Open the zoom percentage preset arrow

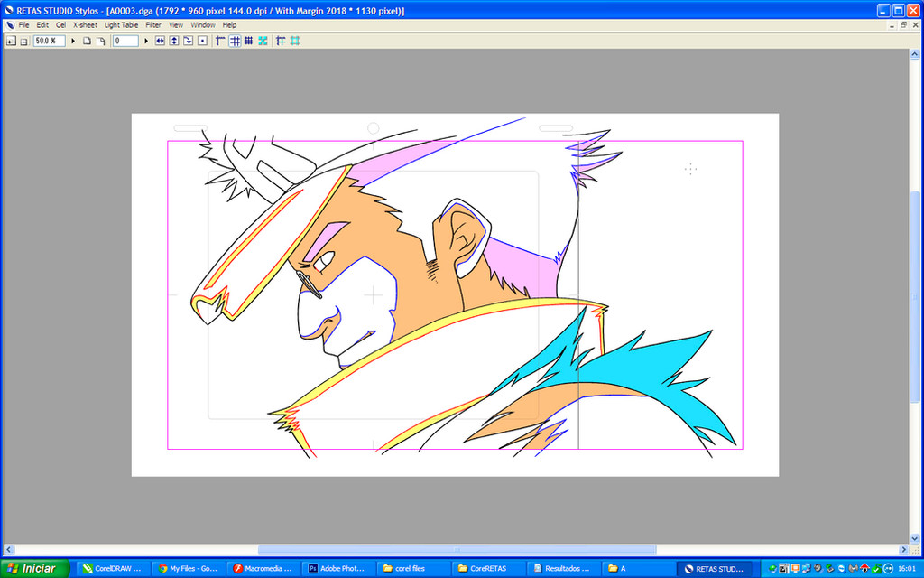73,41
